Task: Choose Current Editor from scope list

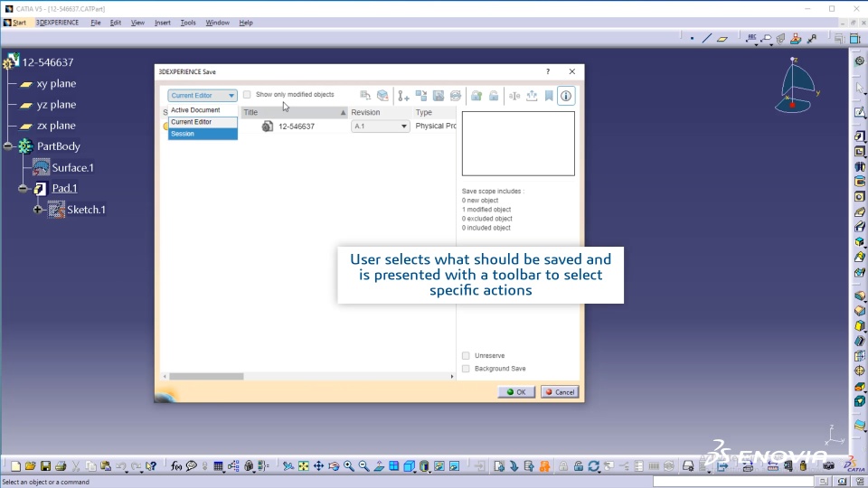Action: coord(203,122)
